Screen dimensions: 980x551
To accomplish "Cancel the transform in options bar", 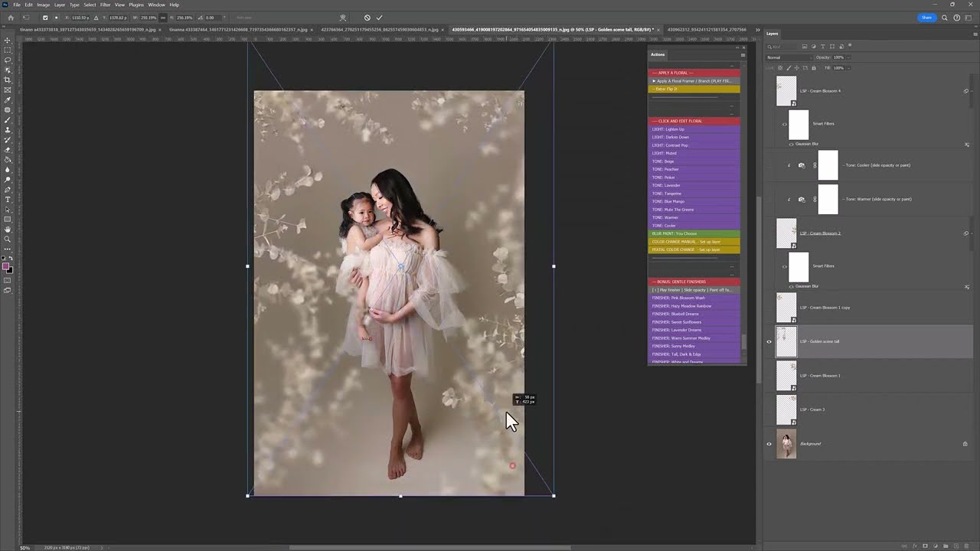I will (367, 18).
